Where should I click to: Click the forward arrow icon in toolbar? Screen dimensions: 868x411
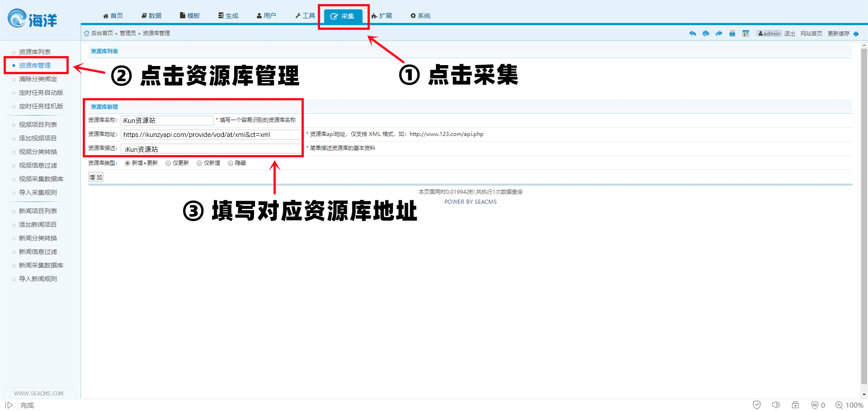pyautogui.click(x=719, y=33)
